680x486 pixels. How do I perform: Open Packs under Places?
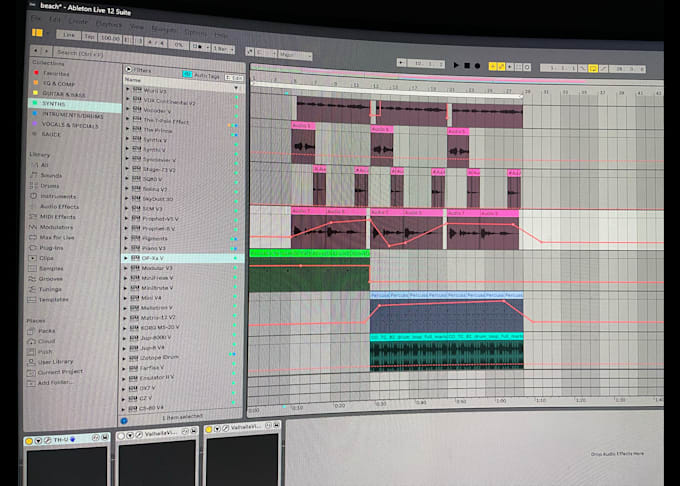46,331
